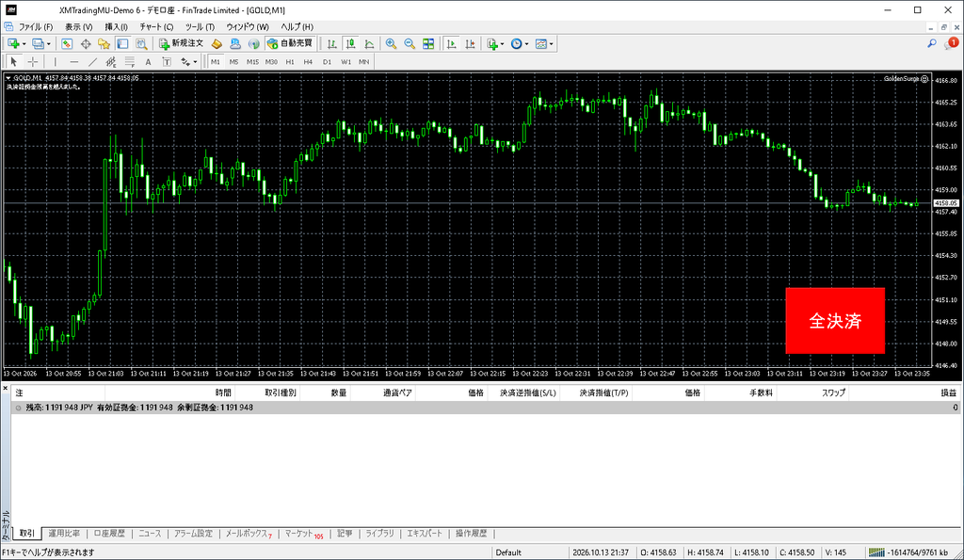Toggle the 自動売買 auto trading button
This screenshot has width=964, height=560.
click(x=290, y=43)
